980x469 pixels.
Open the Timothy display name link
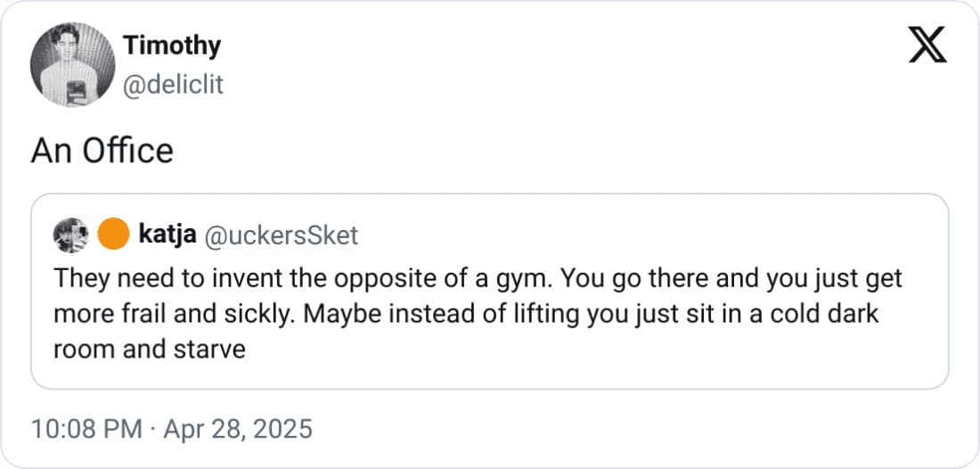[x=172, y=45]
